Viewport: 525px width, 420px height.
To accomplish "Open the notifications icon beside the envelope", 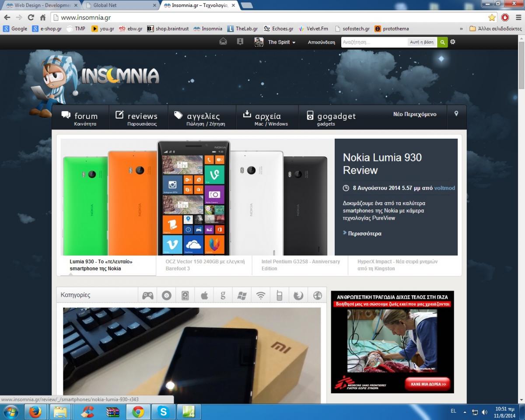I will (240, 42).
